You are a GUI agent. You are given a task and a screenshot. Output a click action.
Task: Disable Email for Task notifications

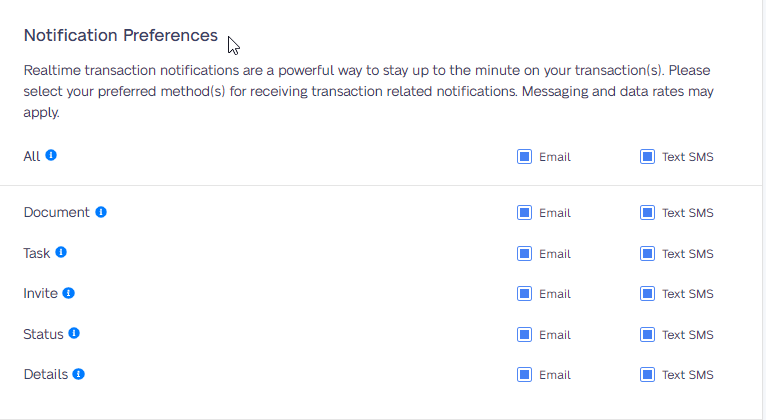pos(524,254)
